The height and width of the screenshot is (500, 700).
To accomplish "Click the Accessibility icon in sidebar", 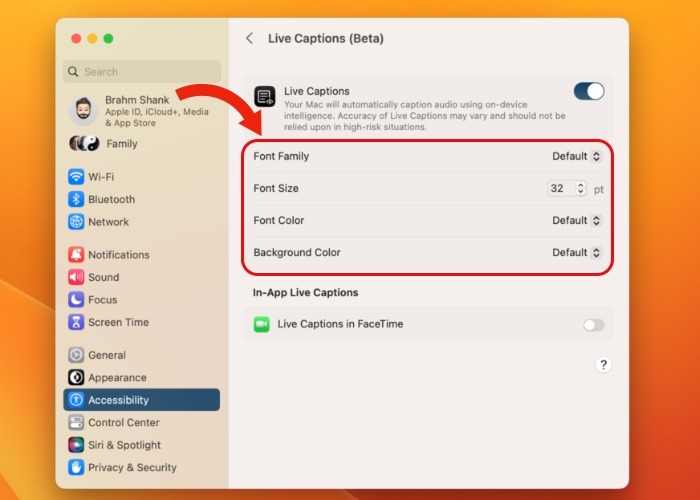I will click(76, 400).
